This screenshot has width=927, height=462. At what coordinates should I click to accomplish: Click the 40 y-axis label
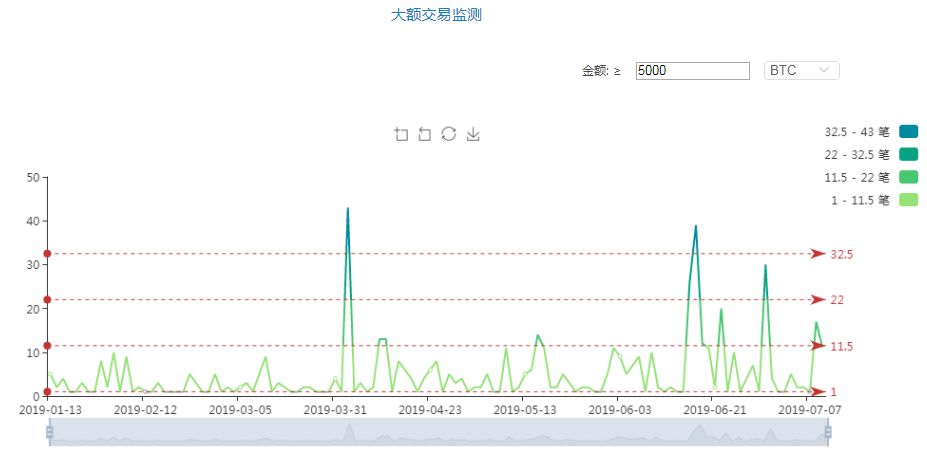pyautogui.click(x=33, y=221)
